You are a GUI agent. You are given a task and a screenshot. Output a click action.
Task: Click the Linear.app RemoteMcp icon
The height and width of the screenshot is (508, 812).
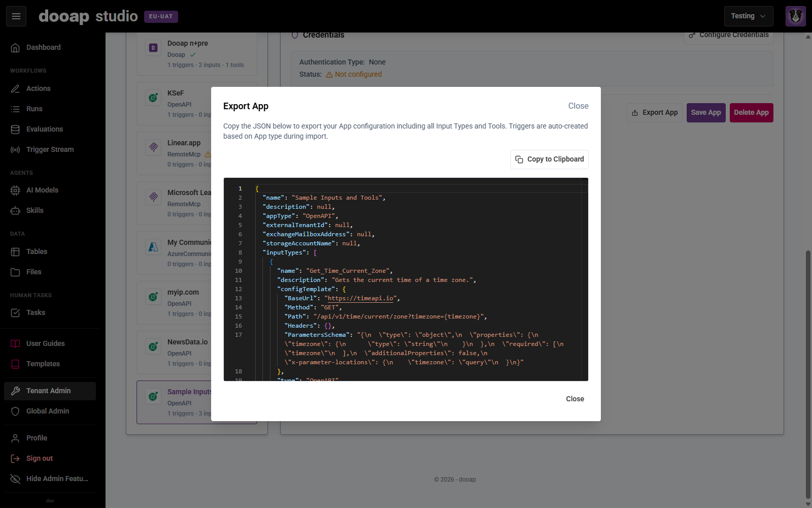pos(153,147)
